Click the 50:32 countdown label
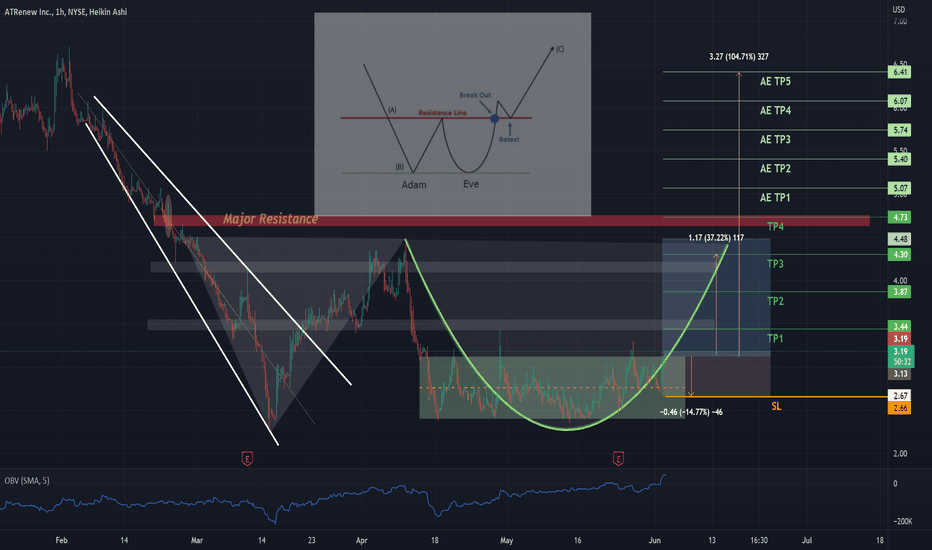The image size is (932, 550). (x=902, y=362)
